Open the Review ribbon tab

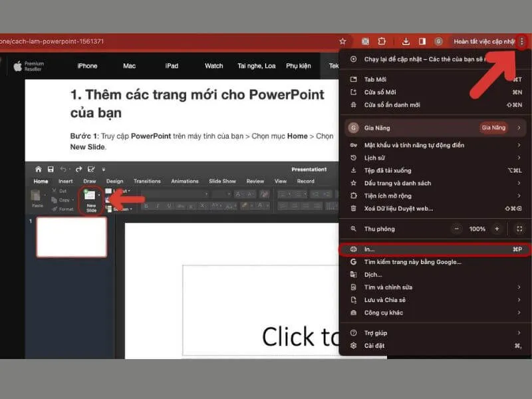click(255, 182)
